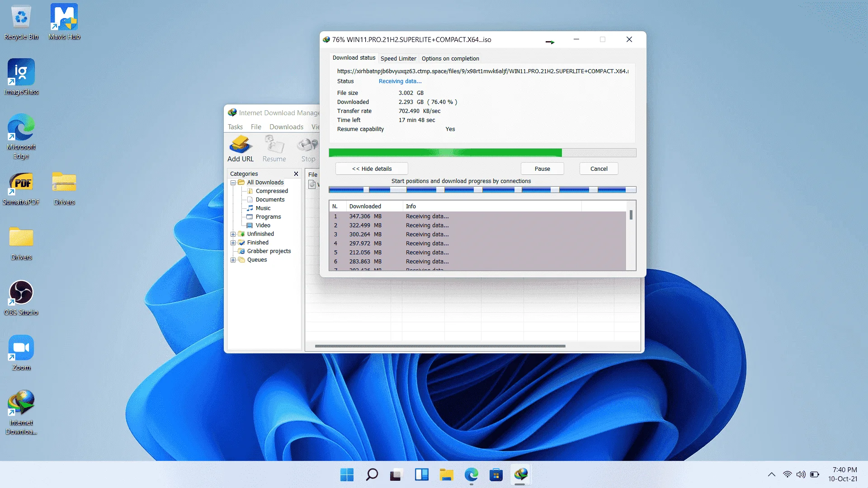Open Recycle Bin desktop icon
Viewport: 868px width, 488px height.
[21, 23]
